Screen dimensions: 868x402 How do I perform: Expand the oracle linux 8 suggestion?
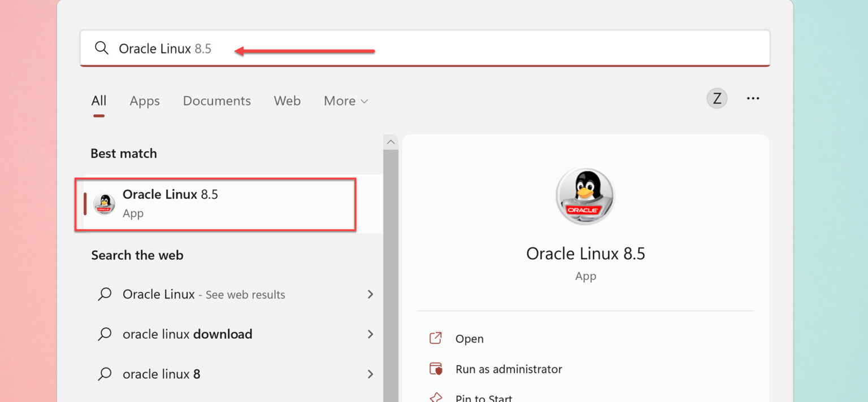(370, 374)
